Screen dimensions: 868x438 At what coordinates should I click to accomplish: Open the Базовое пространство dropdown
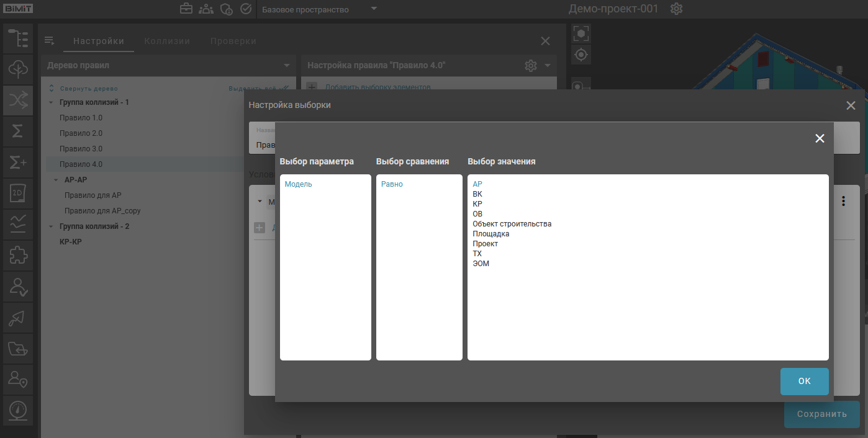pyautogui.click(x=373, y=9)
